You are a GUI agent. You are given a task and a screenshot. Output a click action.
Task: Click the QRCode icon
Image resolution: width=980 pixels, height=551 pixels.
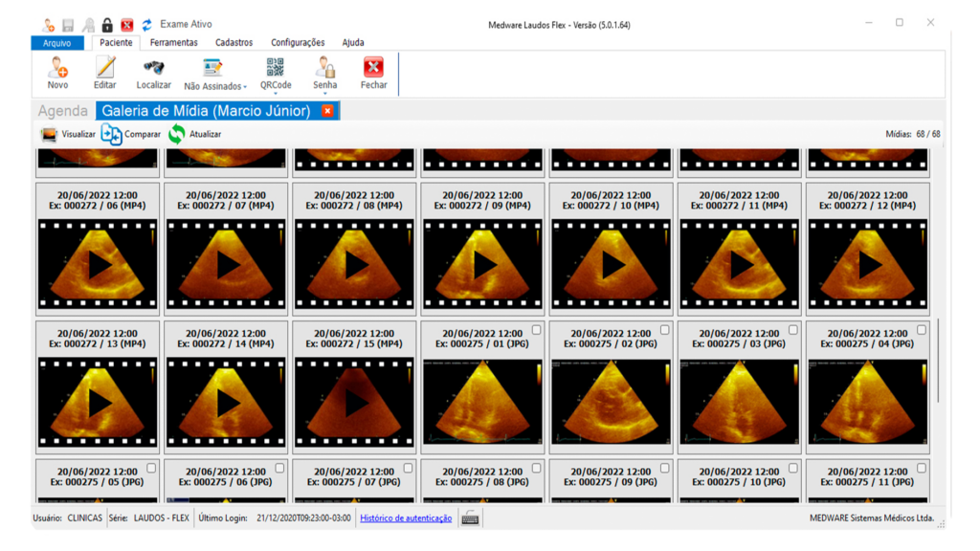pos(275,67)
